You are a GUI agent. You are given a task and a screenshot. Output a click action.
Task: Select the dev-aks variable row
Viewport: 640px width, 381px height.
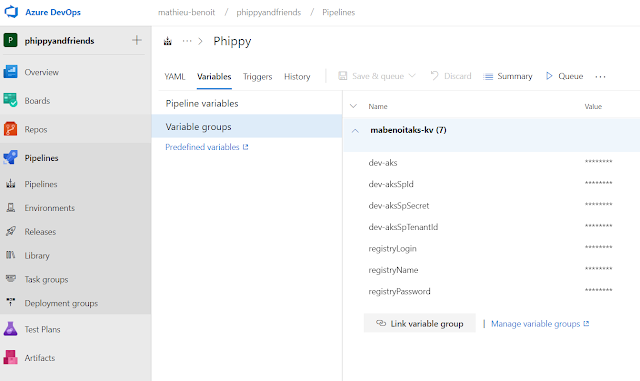(491, 163)
